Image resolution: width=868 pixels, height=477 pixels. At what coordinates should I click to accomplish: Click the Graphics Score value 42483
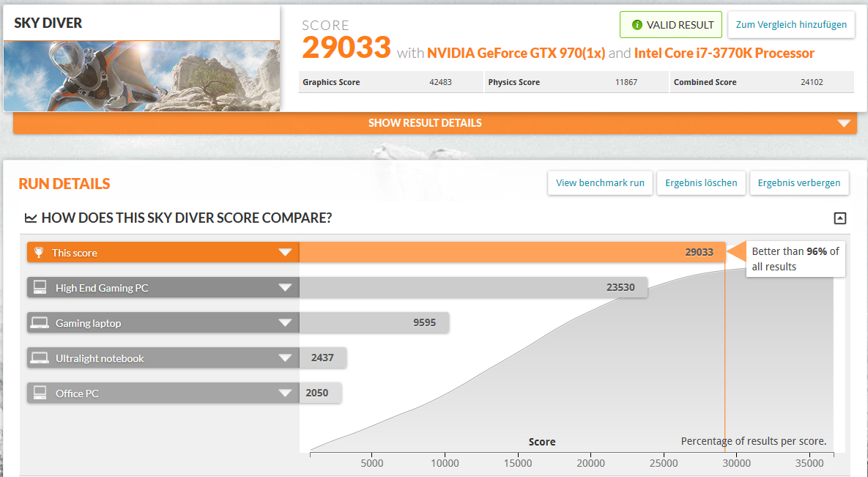coord(441,82)
